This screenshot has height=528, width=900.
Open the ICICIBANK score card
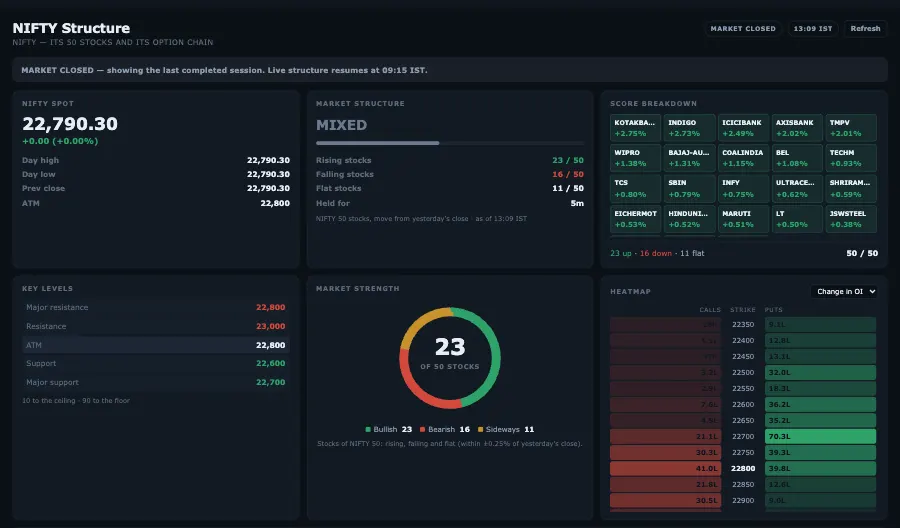tap(743, 128)
